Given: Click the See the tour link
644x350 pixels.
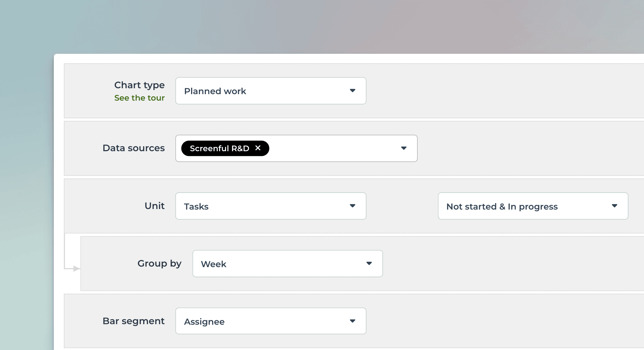Looking at the screenshot, I should pos(139,98).
